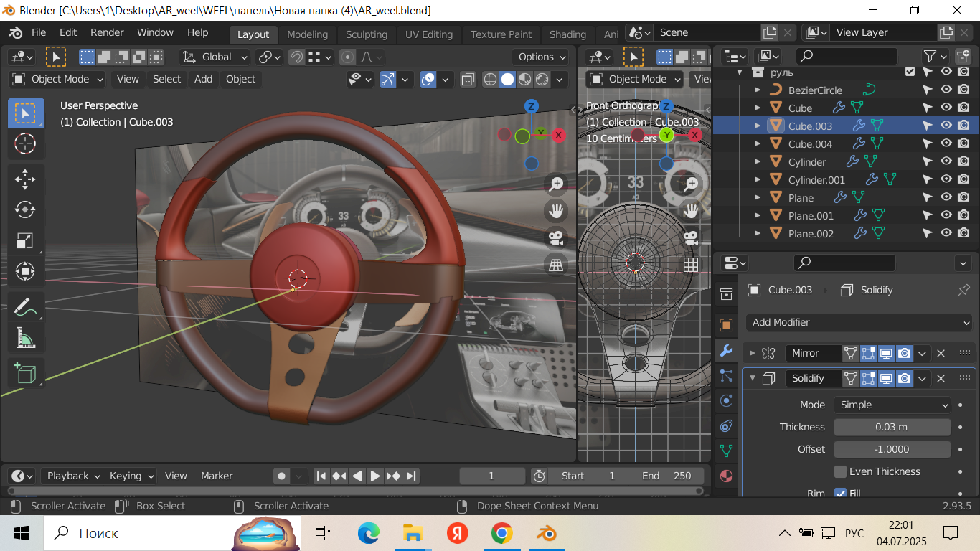
Task: Activate the Annotate pencil tool
Action: [25, 307]
